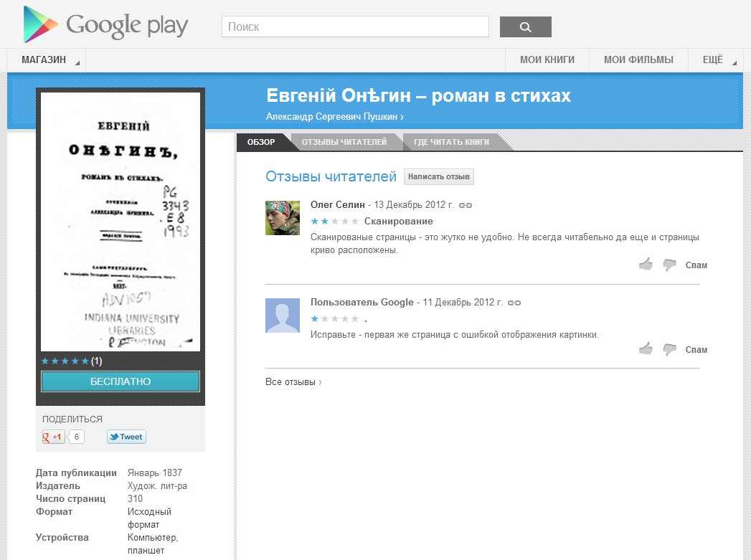Switch to ГДЕ ЧИТАТЬ КНИГИ tab
Image resolution: width=751 pixels, height=560 pixels.
[x=451, y=142]
